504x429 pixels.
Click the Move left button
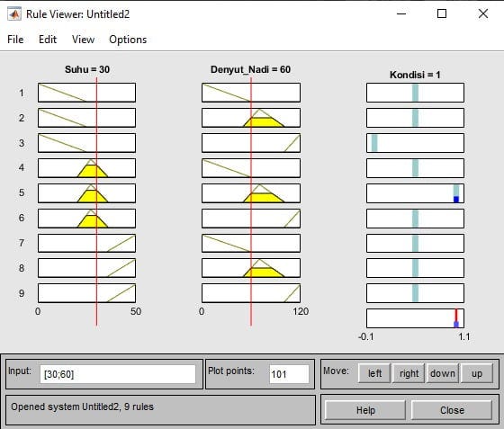tap(374, 373)
